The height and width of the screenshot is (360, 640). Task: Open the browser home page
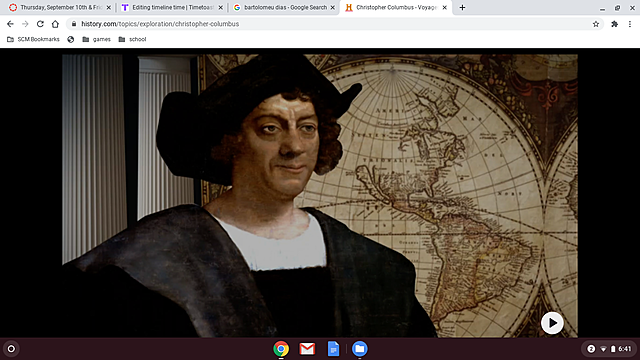(x=55, y=24)
